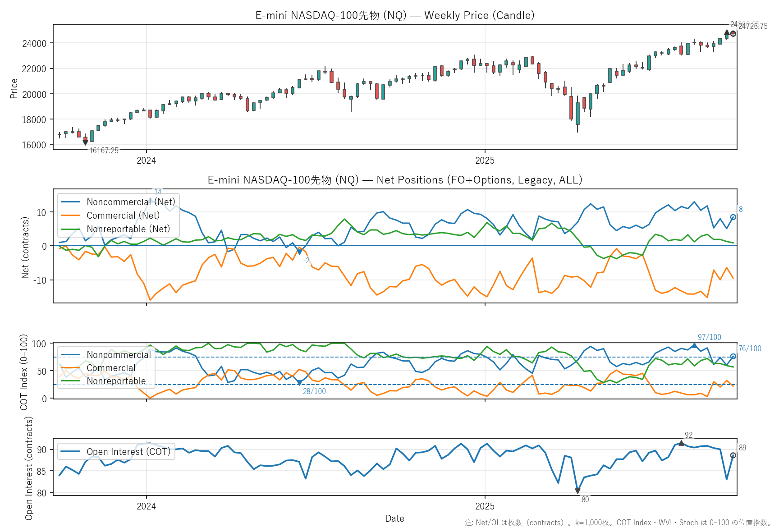Click the price low triangle marker at 16167.25

tap(85, 142)
